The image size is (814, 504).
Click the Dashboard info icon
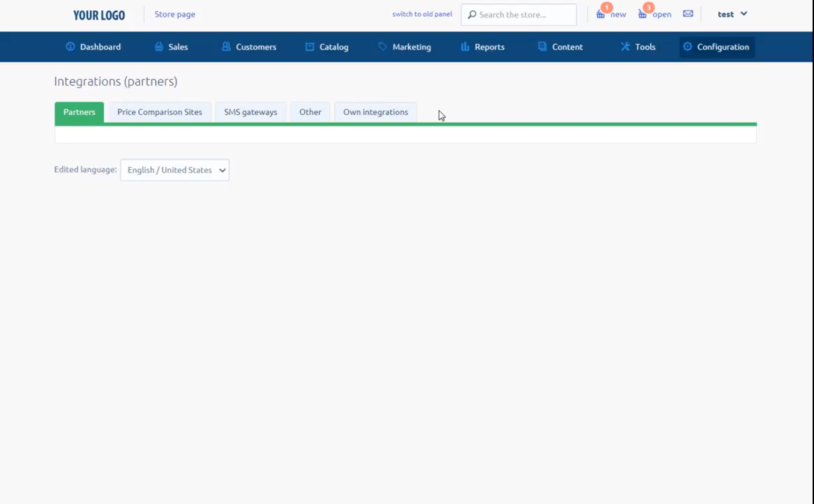pos(70,46)
